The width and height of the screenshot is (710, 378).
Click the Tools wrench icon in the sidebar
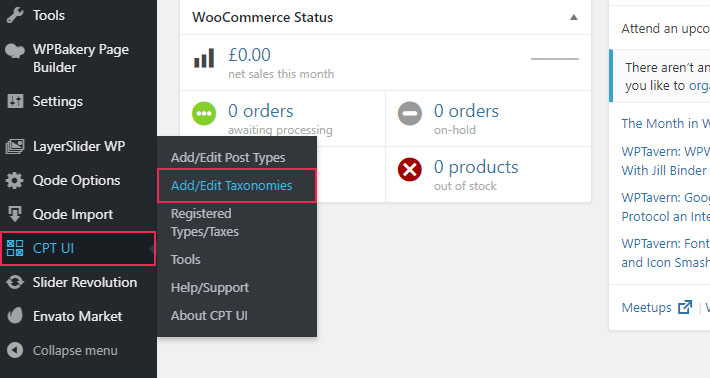[x=14, y=15]
